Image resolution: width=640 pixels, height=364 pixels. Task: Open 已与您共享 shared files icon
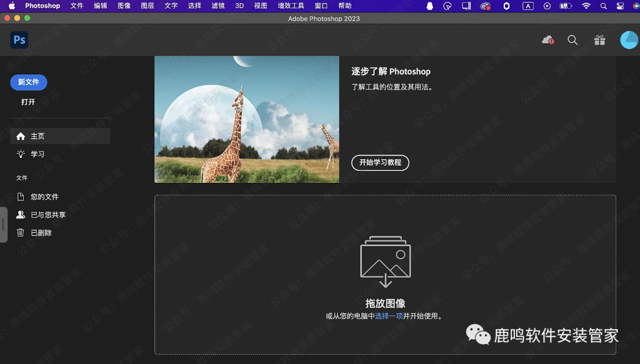(20, 214)
